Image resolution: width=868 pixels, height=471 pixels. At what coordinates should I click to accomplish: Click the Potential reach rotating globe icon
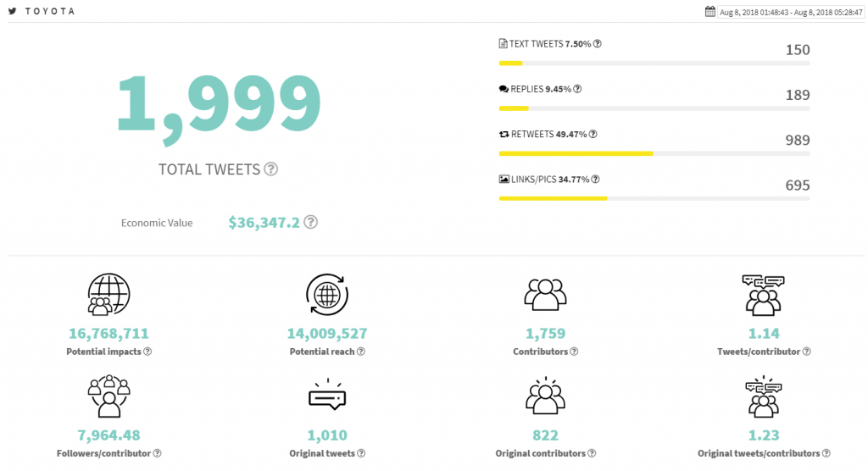click(327, 295)
